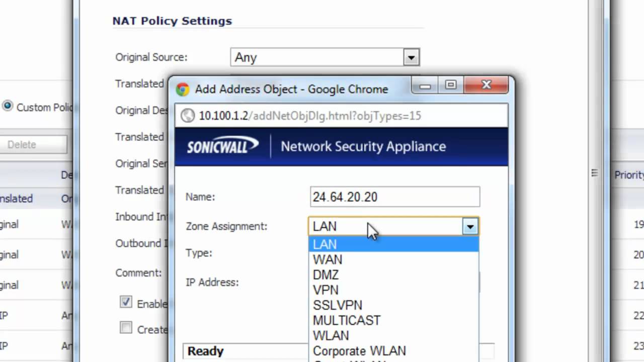Toggle the Enable checkbox in NAT settings
Viewport: 644px width, 362px height.
tap(126, 302)
